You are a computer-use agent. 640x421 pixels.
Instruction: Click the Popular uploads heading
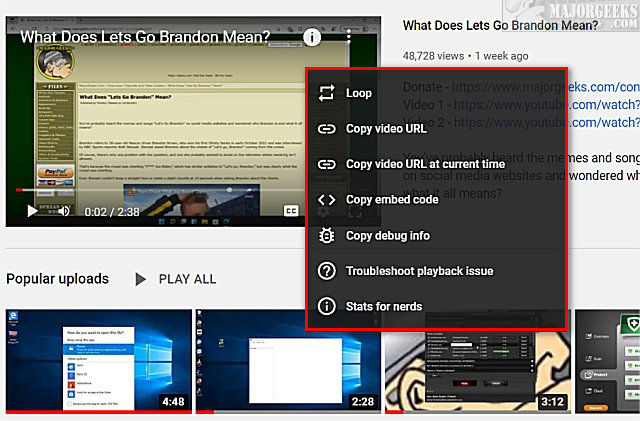[58, 278]
